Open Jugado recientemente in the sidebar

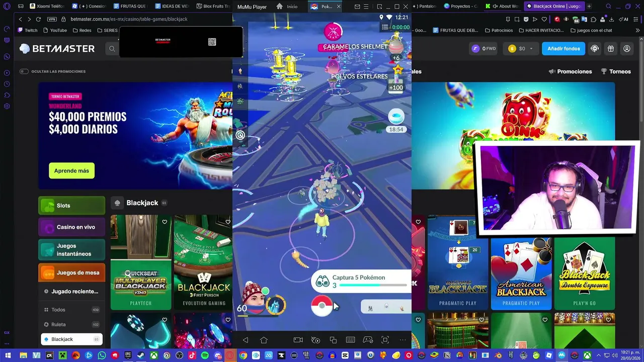71,292
